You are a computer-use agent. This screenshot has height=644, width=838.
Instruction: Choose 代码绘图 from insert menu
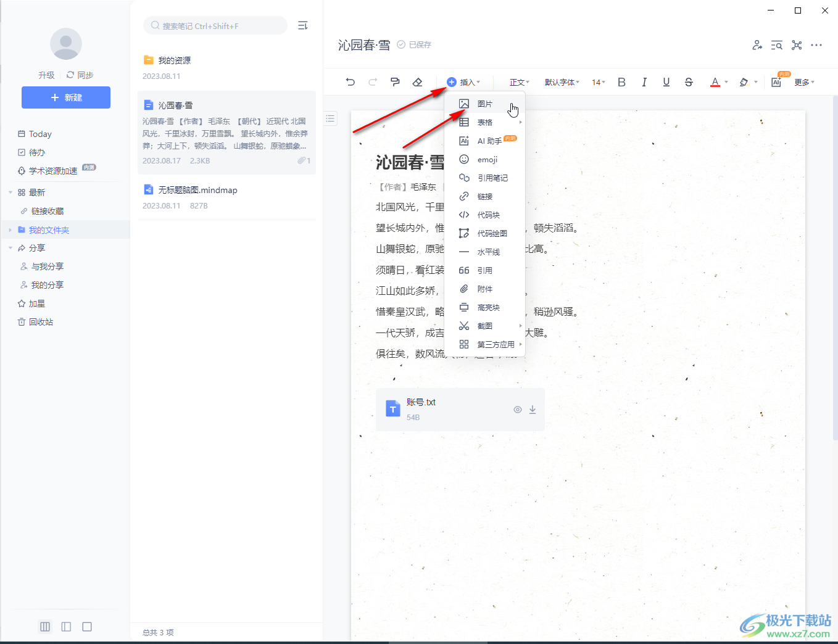(x=484, y=233)
